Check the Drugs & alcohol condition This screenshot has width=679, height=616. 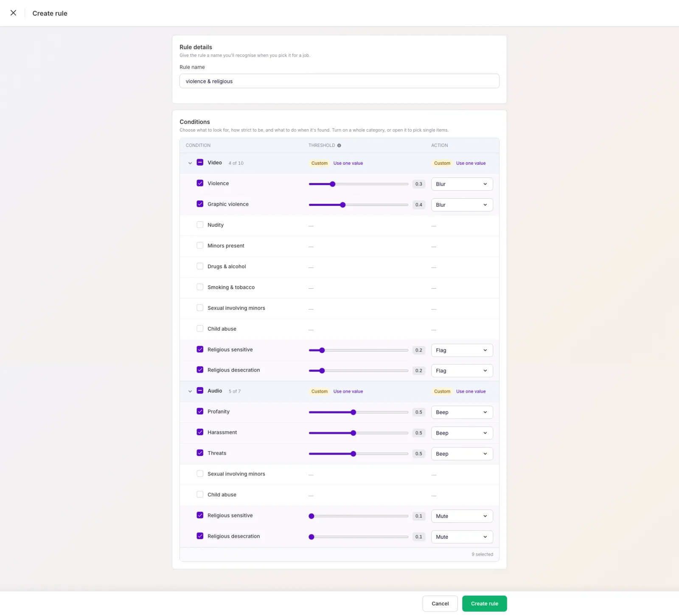[200, 267]
